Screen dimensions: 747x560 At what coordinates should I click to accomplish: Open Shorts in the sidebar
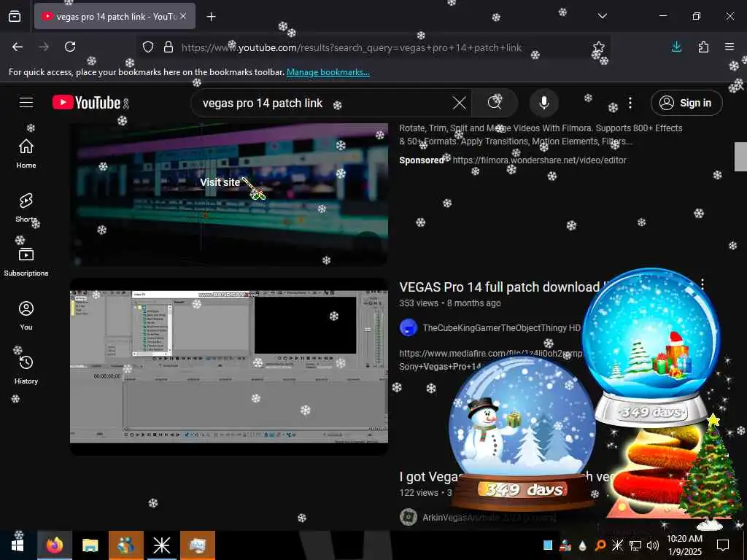[x=26, y=208]
